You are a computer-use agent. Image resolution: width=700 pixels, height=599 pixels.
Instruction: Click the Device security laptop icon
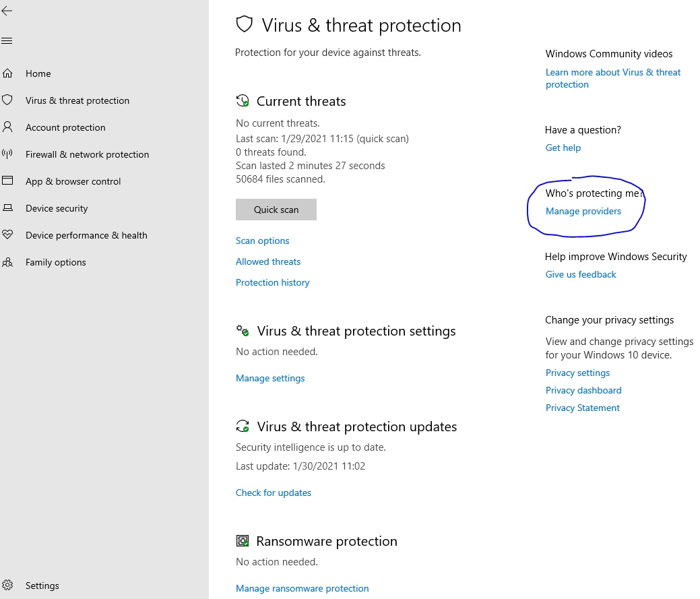click(7, 208)
